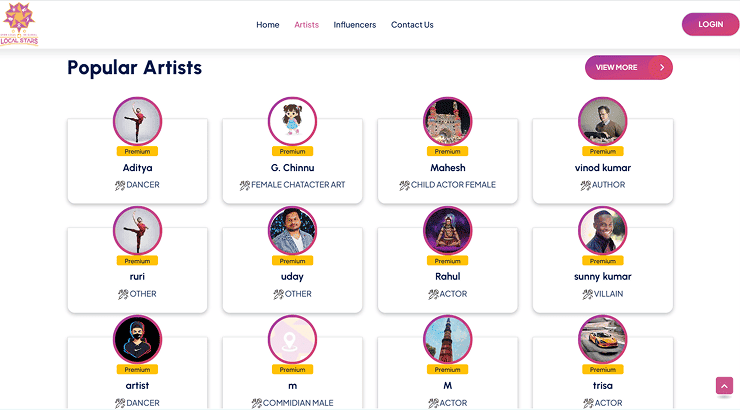Screen dimensions: 740x410
Task: Click the arrow in the View More button
Action: 661,67
